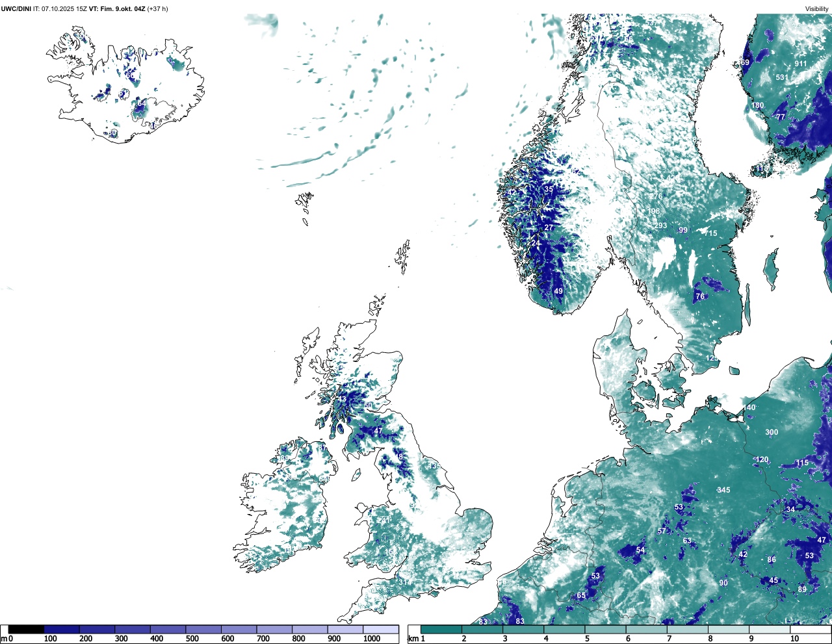Click the '63' visibility value over Germany
This screenshot has width=832, height=644.
click(x=687, y=541)
